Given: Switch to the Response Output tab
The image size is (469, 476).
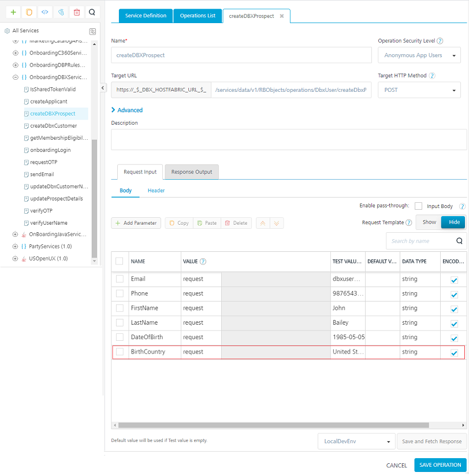Looking at the screenshot, I should (191, 172).
